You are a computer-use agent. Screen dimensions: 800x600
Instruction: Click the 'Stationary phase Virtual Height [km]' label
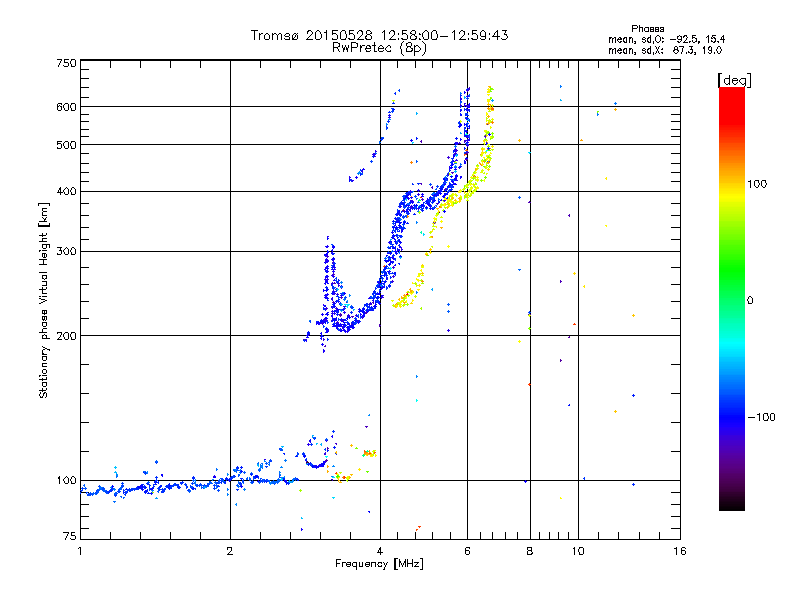44,300
